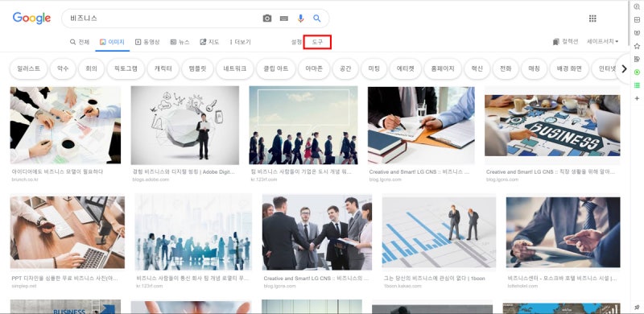
Task: Open the green play icon in sidebar
Action: (637, 72)
